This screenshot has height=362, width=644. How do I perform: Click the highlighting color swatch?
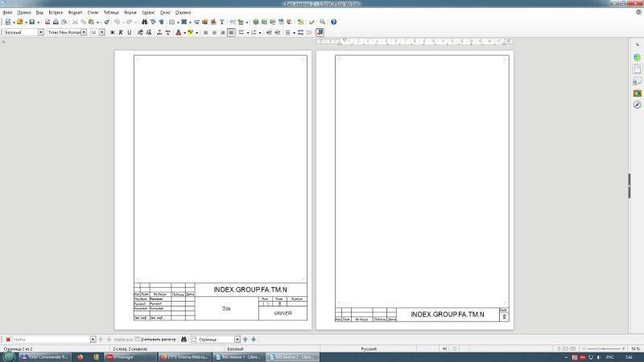191,32
